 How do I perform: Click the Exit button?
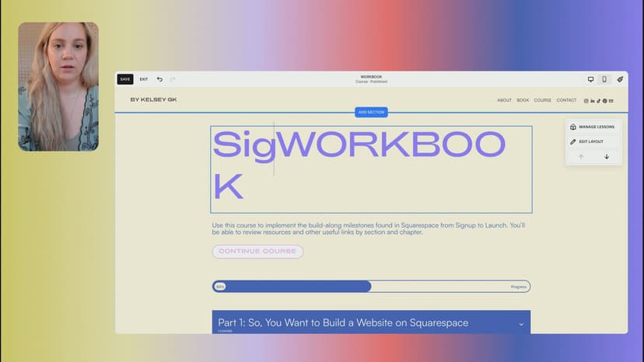[144, 79]
